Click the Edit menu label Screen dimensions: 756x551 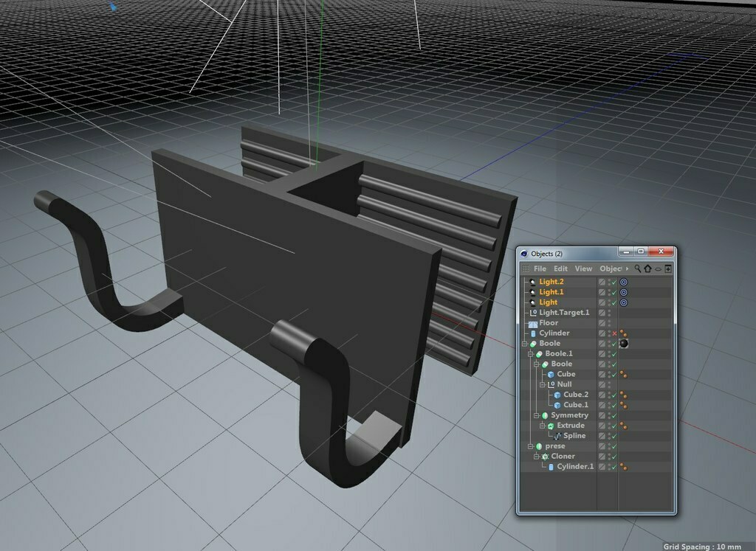pyautogui.click(x=560, y=268)
